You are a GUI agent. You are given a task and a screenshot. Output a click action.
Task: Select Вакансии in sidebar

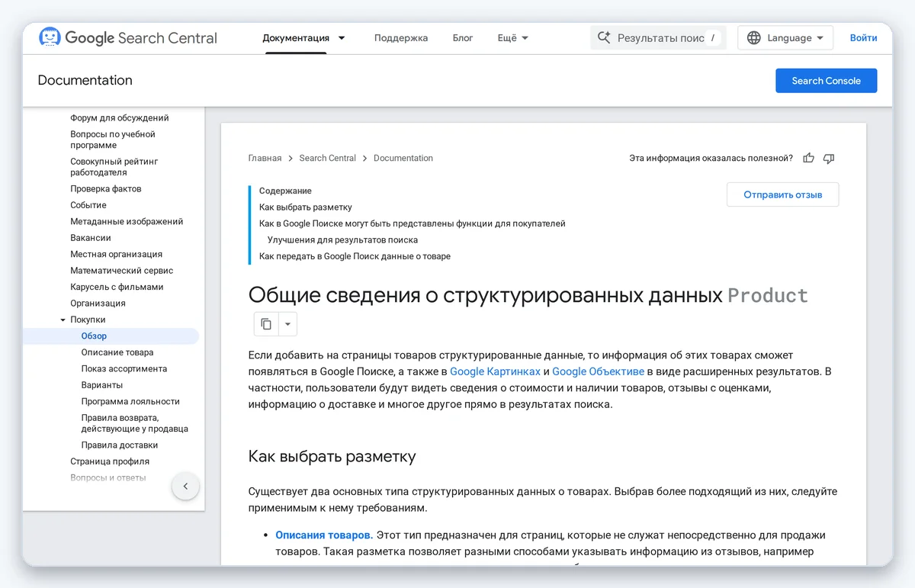[x=91, y=238]
